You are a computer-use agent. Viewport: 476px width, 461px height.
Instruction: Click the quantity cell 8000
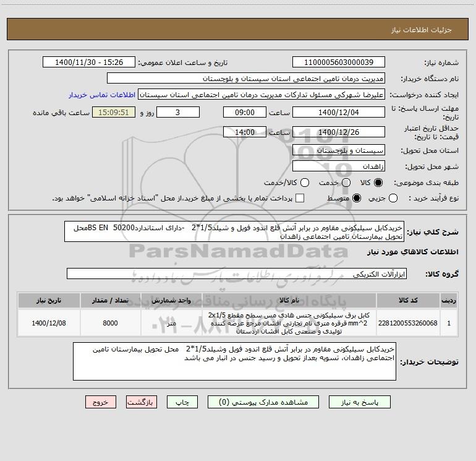(x=110, y=323)
